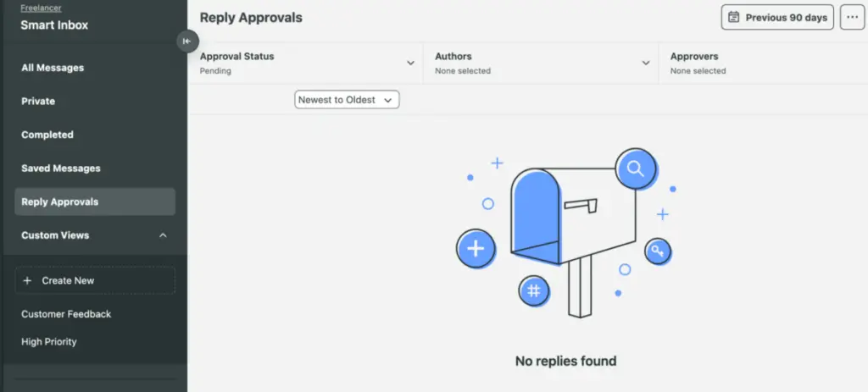Screen dimensions: 868x392
Task: Open the Private inbox view
Action: click(38, 102)
